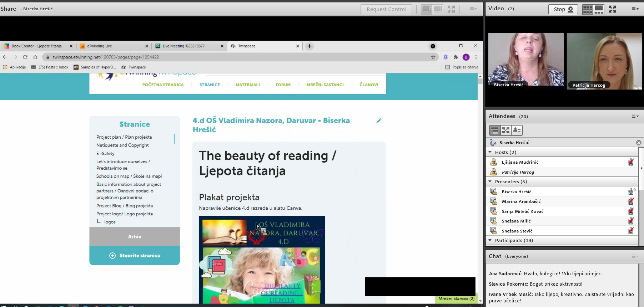Screen dimensions: 644x307
Task: Open FORUM menu item
Action: [283, 85]
